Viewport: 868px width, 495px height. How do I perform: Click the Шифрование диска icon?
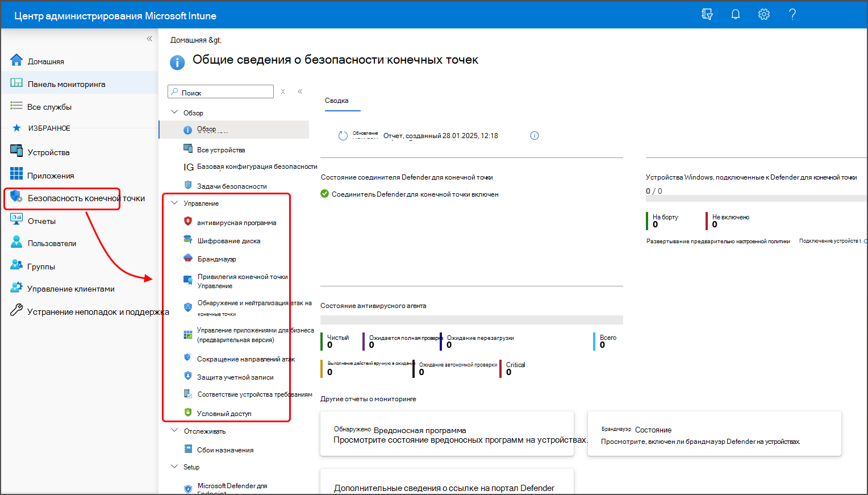[188, 240]
